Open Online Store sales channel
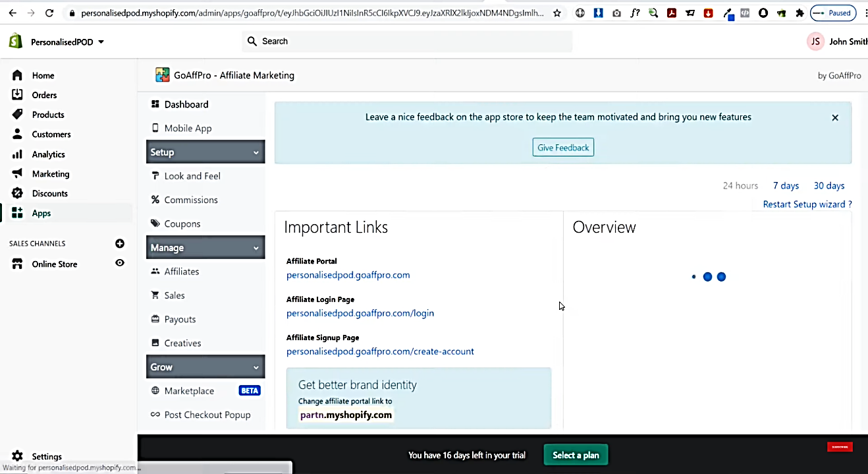 coord(55,264)
